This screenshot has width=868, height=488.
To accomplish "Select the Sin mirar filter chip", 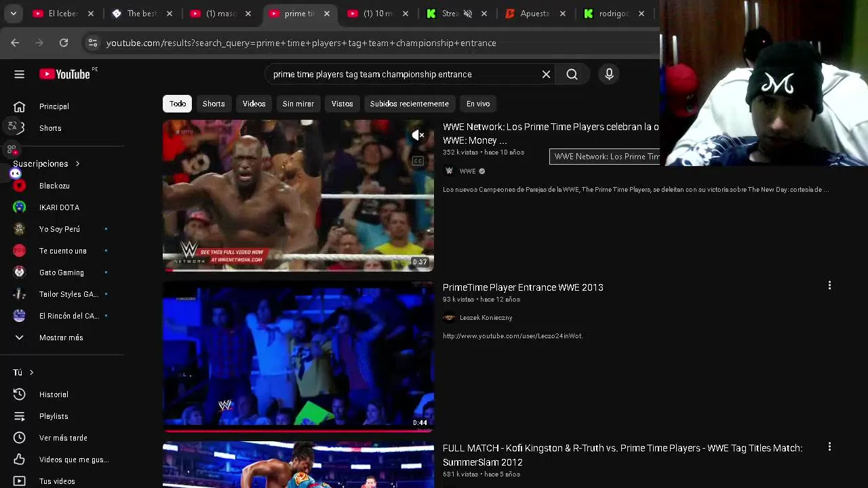I will (x=298, y=104).
